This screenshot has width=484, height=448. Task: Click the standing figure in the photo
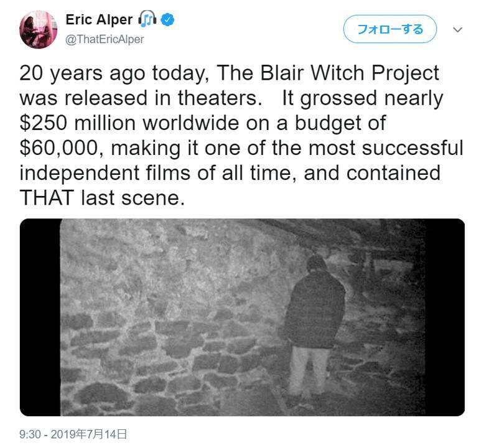pyautogui.click(x=312, y=329)
